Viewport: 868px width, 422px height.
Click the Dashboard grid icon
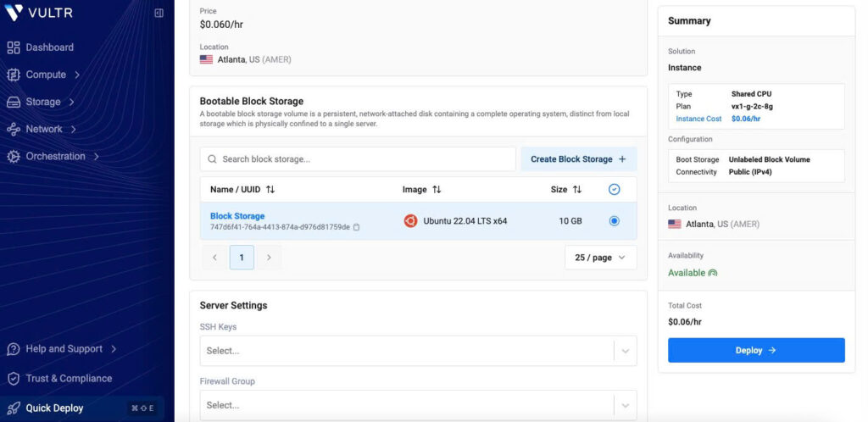click(x=14, y=47)
